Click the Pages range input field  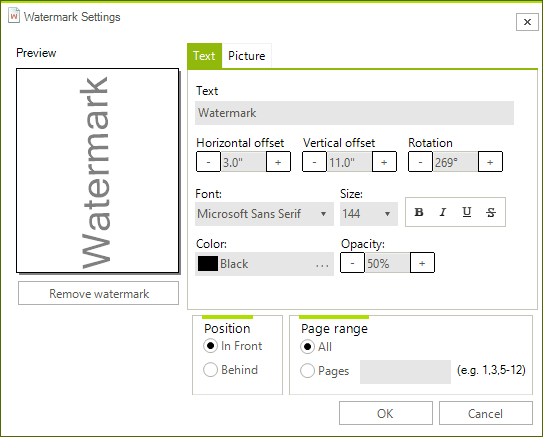point(405,372)
